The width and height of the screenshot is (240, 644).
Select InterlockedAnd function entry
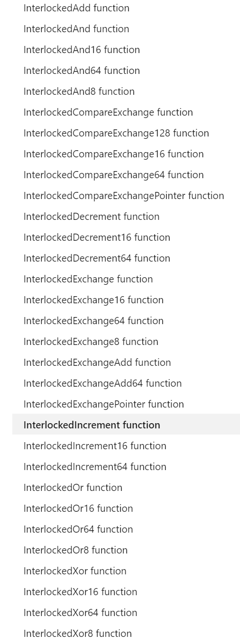(x=76, y=29)
